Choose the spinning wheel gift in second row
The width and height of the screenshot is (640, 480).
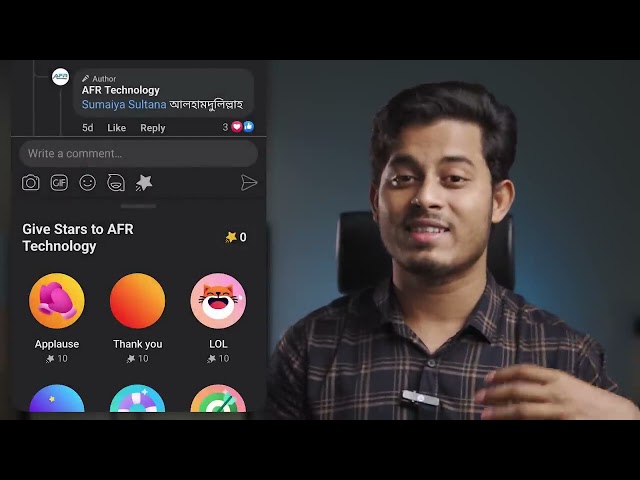pos(138,398)
